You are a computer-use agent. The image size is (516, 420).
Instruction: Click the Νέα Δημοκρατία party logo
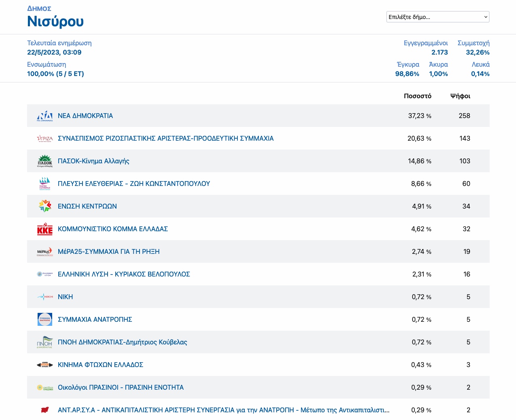[45, 116]
